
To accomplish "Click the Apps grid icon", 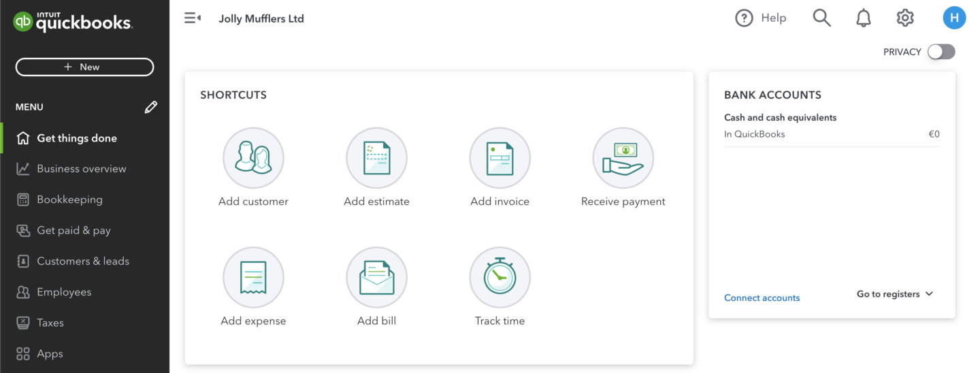I will 23,354.
